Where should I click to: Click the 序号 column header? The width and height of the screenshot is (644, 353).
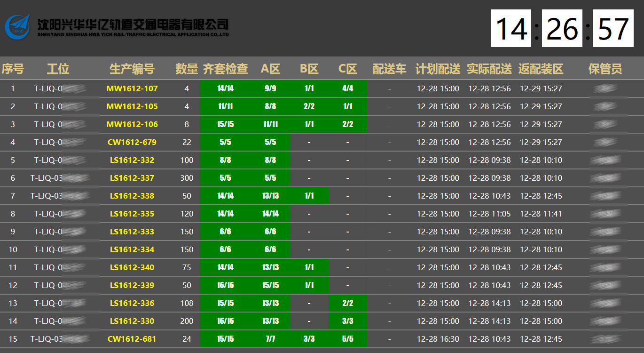click(13, 69)
